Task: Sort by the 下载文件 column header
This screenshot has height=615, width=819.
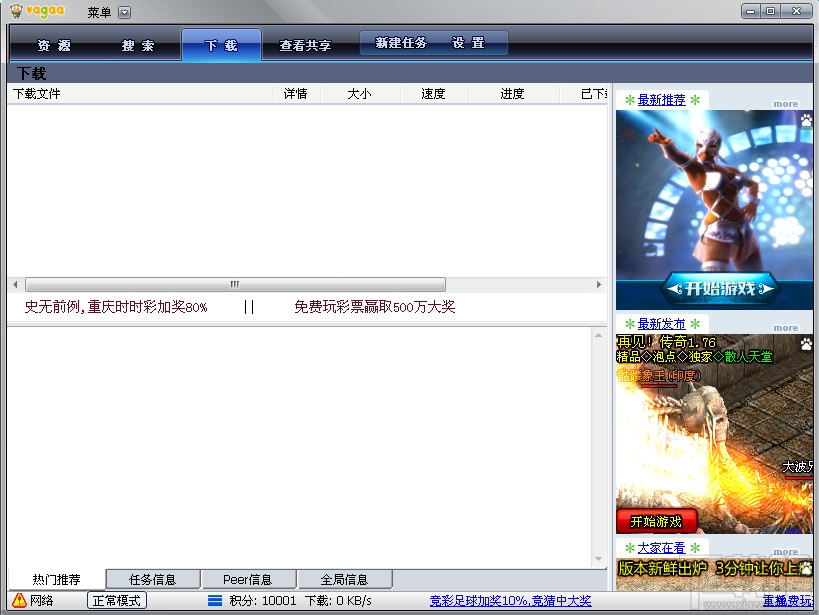Action: (x=141, y=94)
